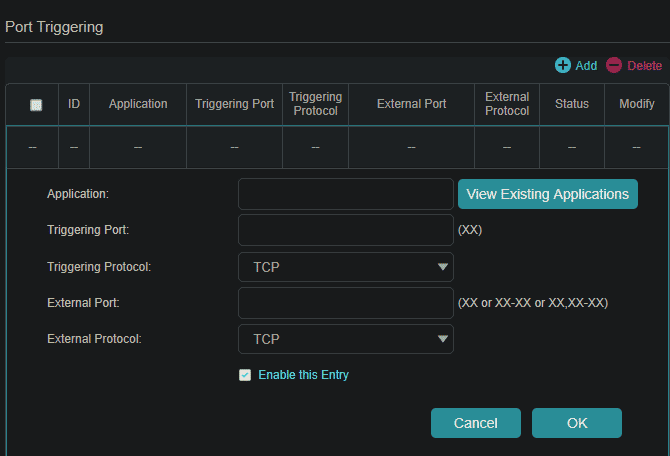
Task: Focus the Application name input field
Action: click(x=346, y=194)
